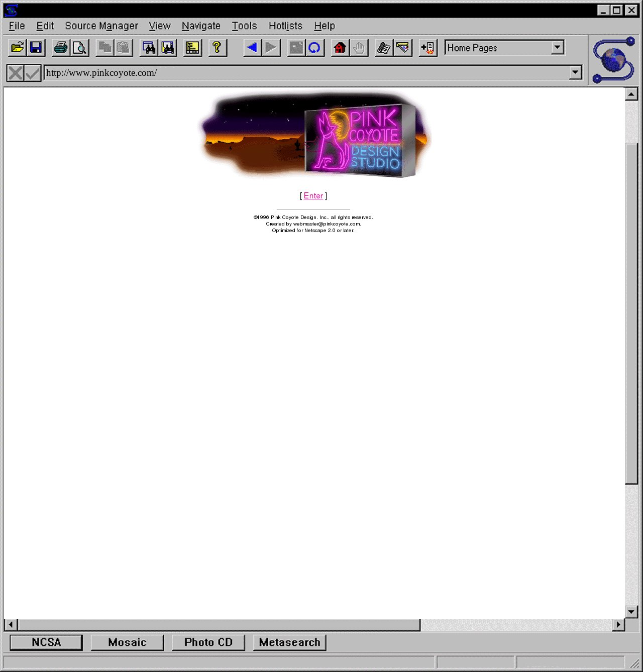The image size is (643, 672).
Task: Open the Hotlists menu
Action: [x=285, y=26]
